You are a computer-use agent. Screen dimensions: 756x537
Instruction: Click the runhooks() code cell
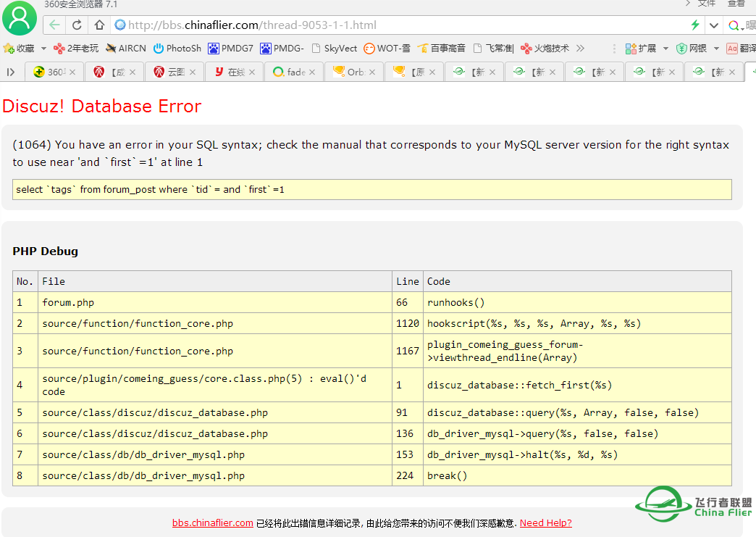[x=578, y=302]
